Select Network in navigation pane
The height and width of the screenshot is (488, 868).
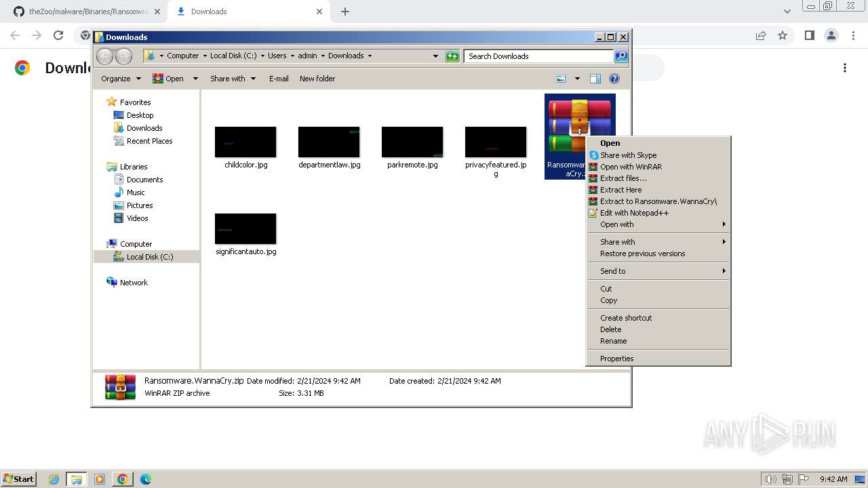coord(134,283)
